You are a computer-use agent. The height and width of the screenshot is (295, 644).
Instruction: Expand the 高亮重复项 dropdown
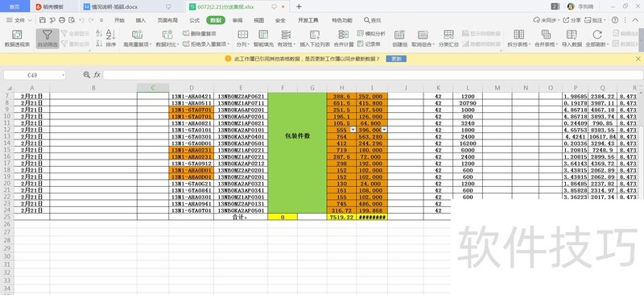point(151,44)
